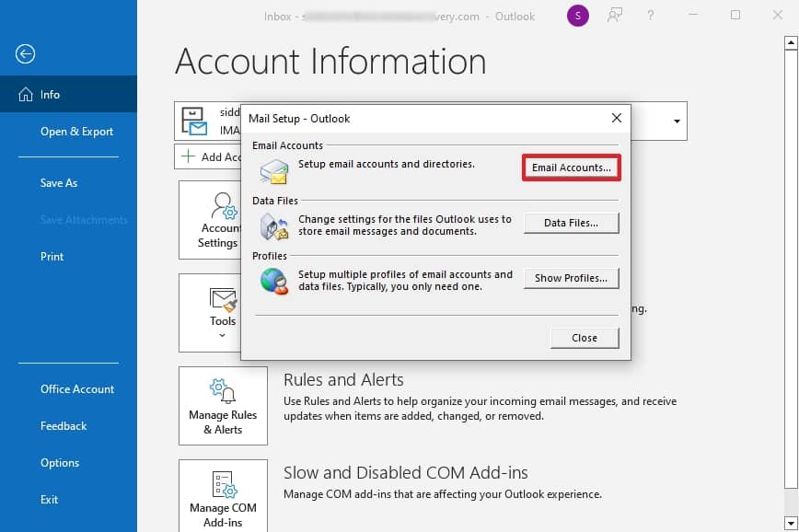Open the Email Accounts... button
Image resolution: width=799 pixels, height=532 pixels.
(x=572, y=168)
